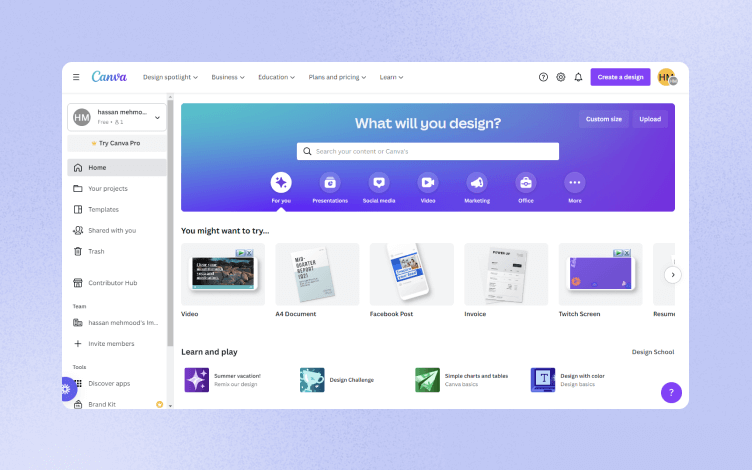Open the hamburger menu icon
The width and height of the screenshot is (752, 470).
[76, 77]
